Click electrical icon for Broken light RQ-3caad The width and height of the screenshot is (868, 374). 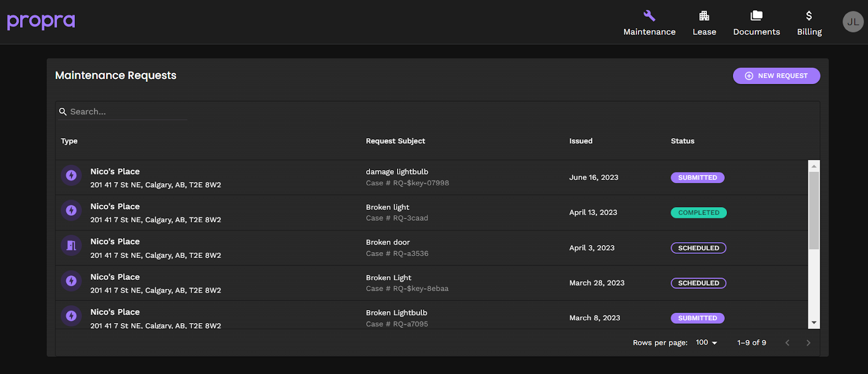[71, 210]
